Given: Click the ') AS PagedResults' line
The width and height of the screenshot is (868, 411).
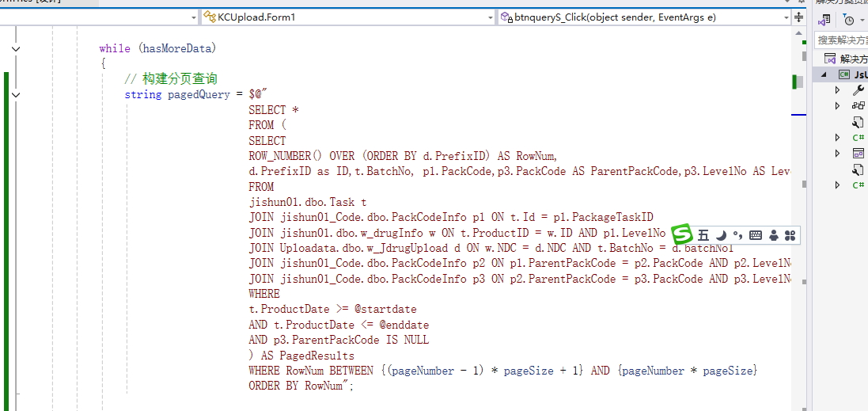Looking at the screenshot, I should 301,355.
